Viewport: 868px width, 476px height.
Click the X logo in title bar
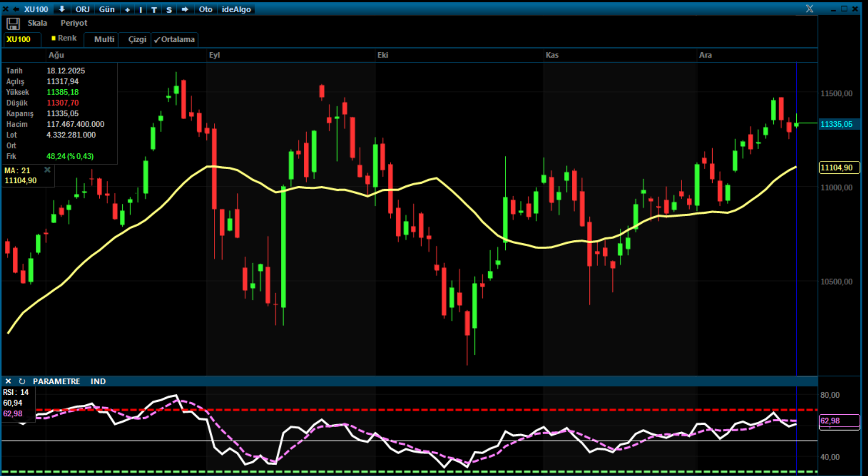coord(810,9)
